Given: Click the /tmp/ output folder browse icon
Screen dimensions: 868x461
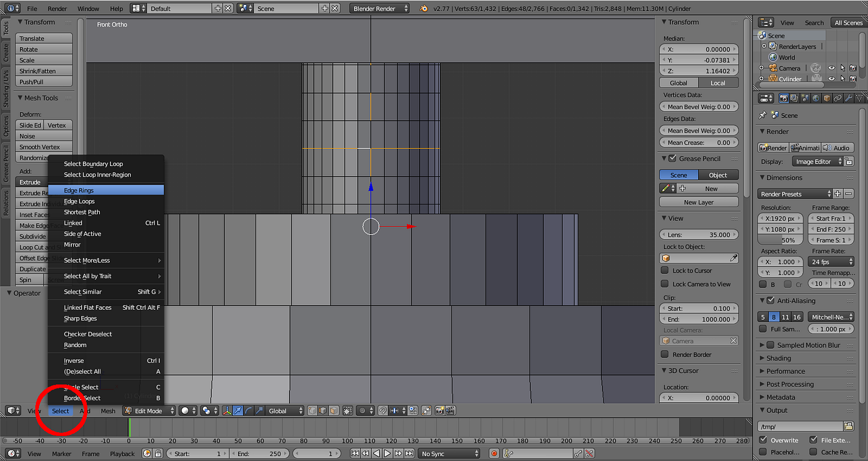Looking at the screenshot, I should [849, 426].
